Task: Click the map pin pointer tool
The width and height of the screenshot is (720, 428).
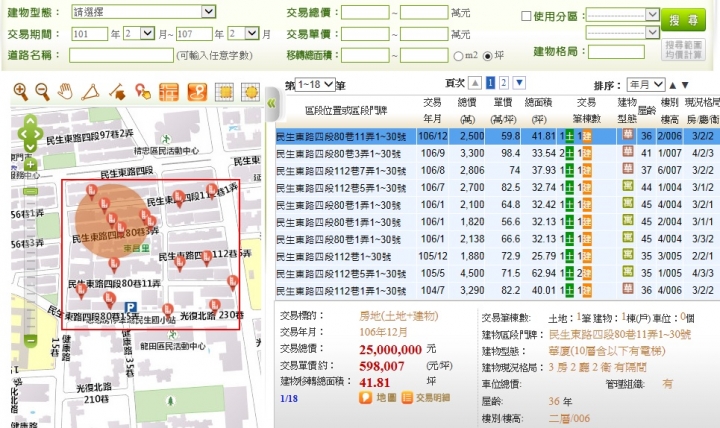Action: [143, 92]
